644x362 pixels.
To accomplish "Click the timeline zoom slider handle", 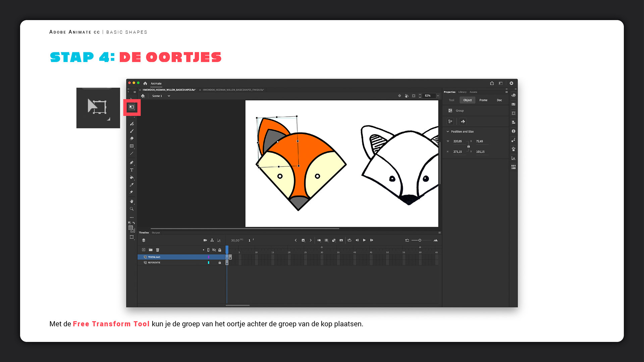I will click(x=420, y=240).
